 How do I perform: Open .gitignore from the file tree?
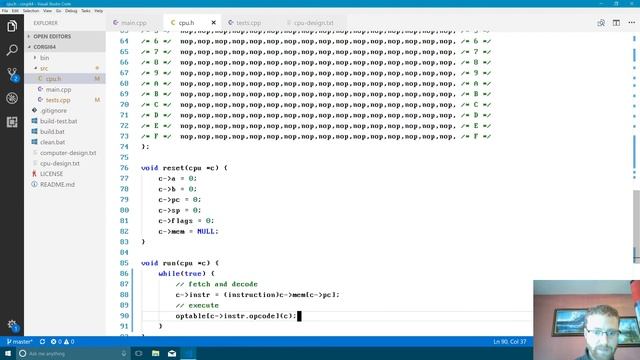pyautogui.click(x=65, y=111)
